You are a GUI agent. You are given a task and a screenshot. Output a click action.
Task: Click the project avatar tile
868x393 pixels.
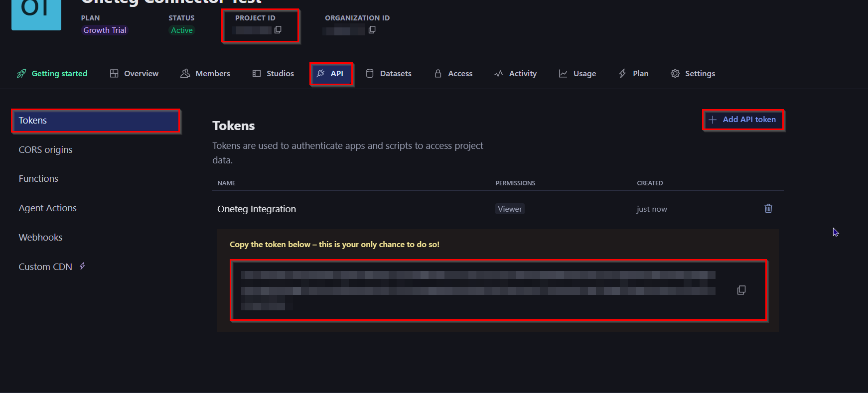point(36,14)
